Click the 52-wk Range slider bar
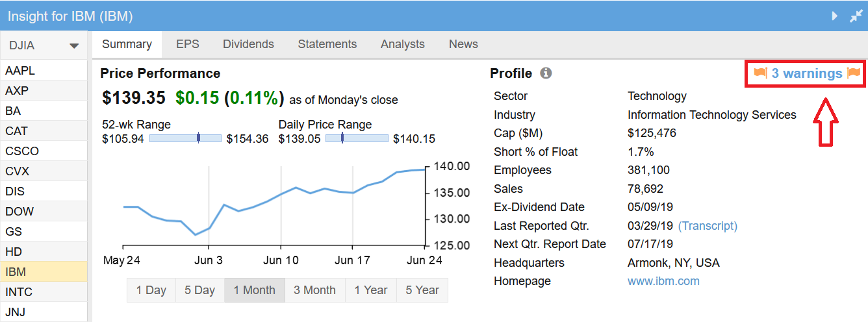 185,138
